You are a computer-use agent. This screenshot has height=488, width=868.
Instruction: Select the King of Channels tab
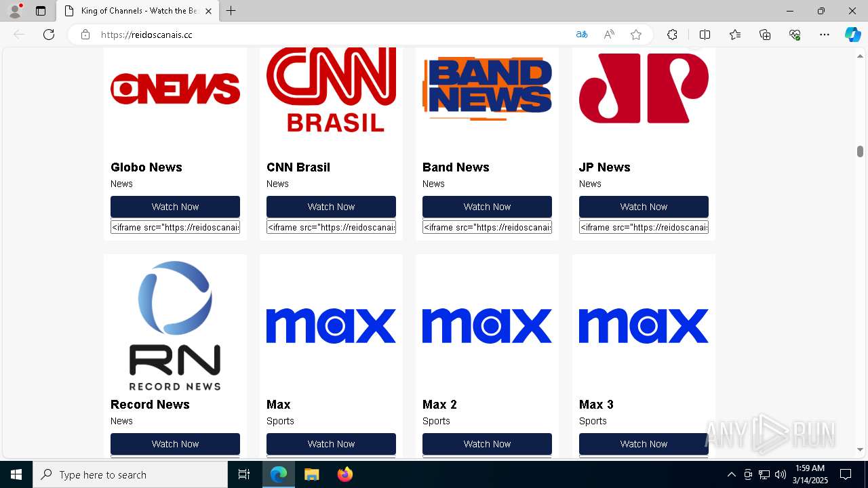click(x=137, y=11)
